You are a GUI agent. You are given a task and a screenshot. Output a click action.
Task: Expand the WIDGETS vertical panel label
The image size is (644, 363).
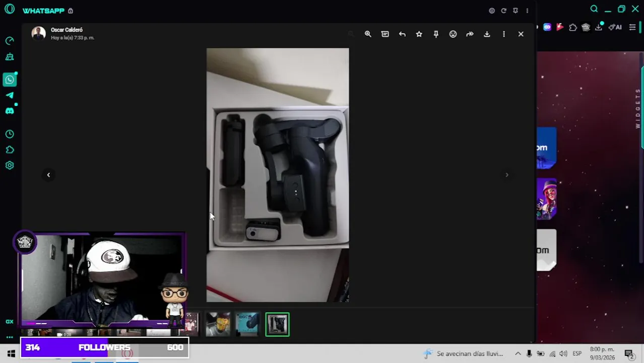point(638,108)
